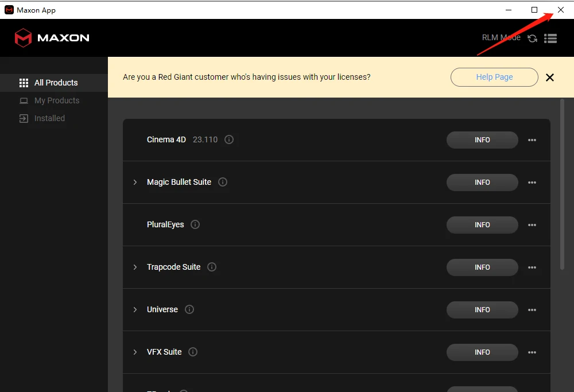Click INFO button for VFX Suite

click(482, 352)
